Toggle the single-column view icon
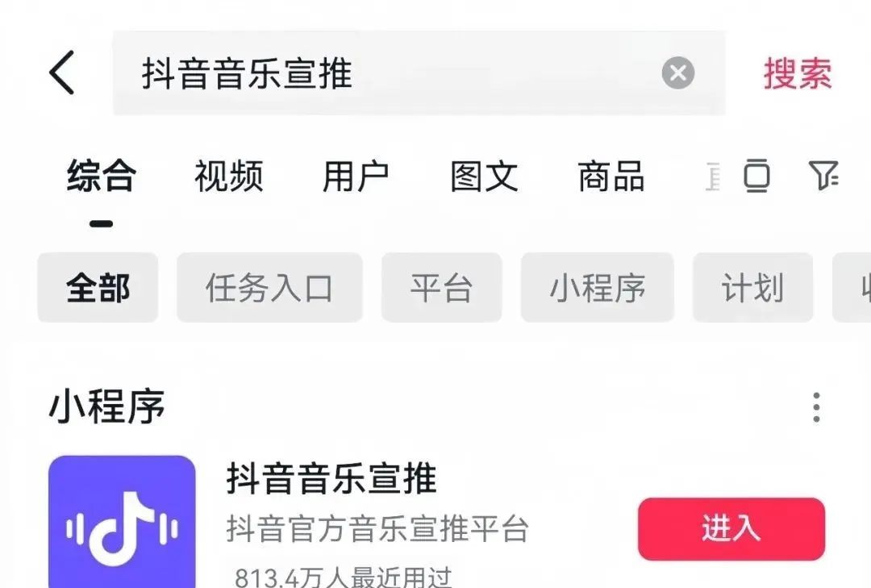Image resolution: width=871 pixels, height=588 pixels. [x=756, y=176]
